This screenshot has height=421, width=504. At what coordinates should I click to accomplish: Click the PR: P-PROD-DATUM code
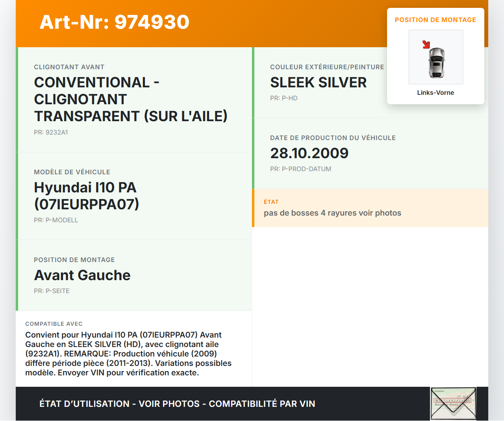(x=300, y=169)
